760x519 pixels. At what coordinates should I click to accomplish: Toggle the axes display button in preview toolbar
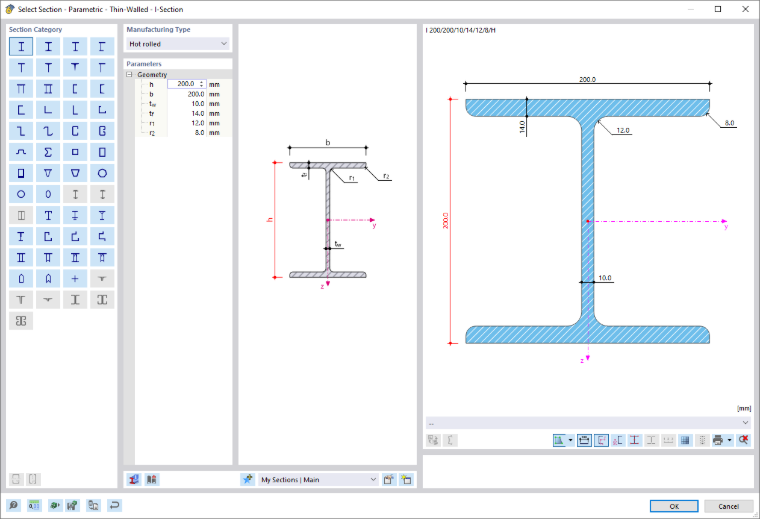(x=602, y=440)
